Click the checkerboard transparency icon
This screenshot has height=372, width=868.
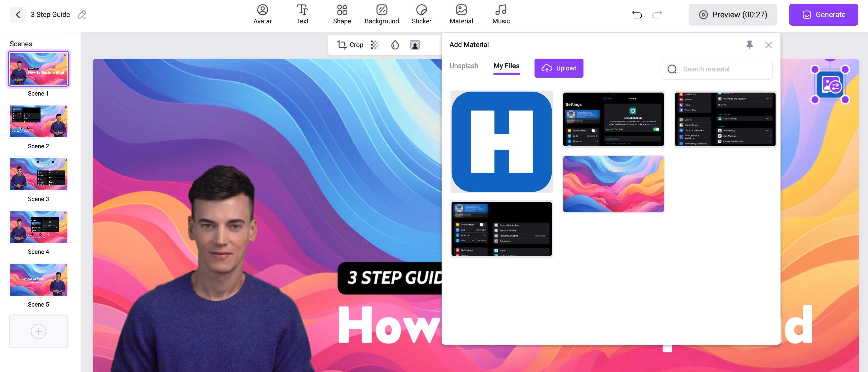(375, 45)
